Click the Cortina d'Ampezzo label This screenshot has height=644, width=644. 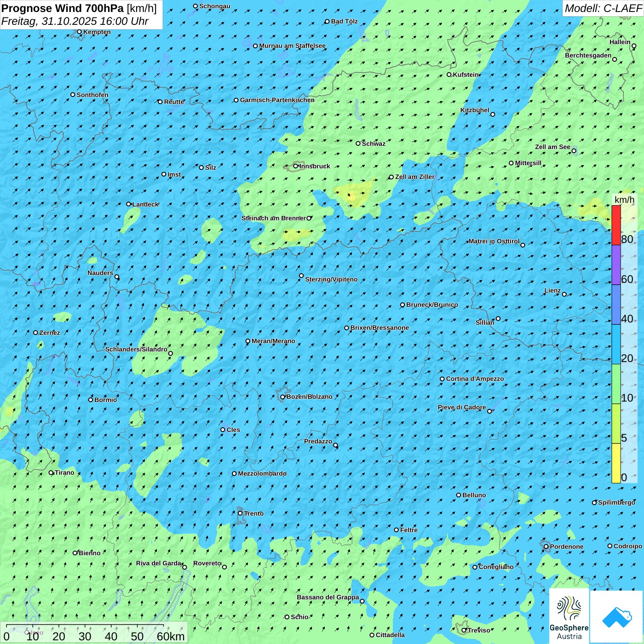[475, 379]
